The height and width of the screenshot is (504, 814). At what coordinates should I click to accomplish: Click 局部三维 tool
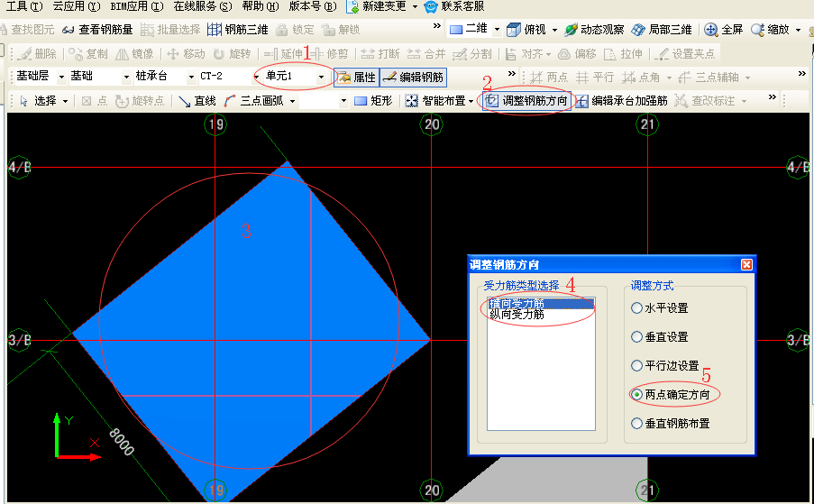click(661, 30)
